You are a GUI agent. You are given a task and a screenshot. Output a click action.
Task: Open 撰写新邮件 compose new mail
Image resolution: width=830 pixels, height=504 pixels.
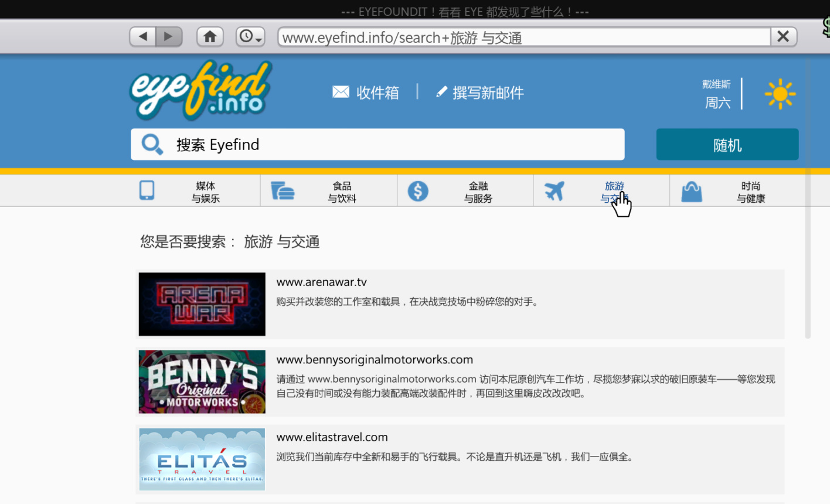(488, 93)
